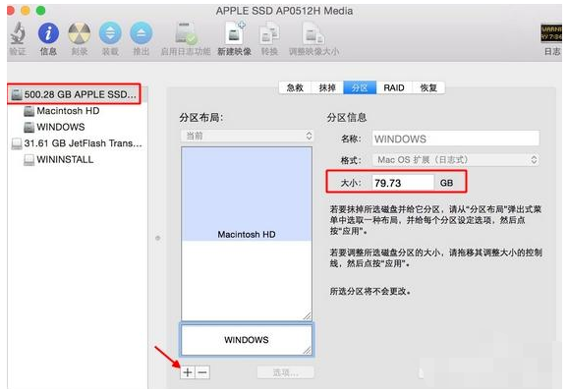Select 500.28 GB APPLE SSD in sidebar
The width and height of the screenshot is (568, 392).
74,94
